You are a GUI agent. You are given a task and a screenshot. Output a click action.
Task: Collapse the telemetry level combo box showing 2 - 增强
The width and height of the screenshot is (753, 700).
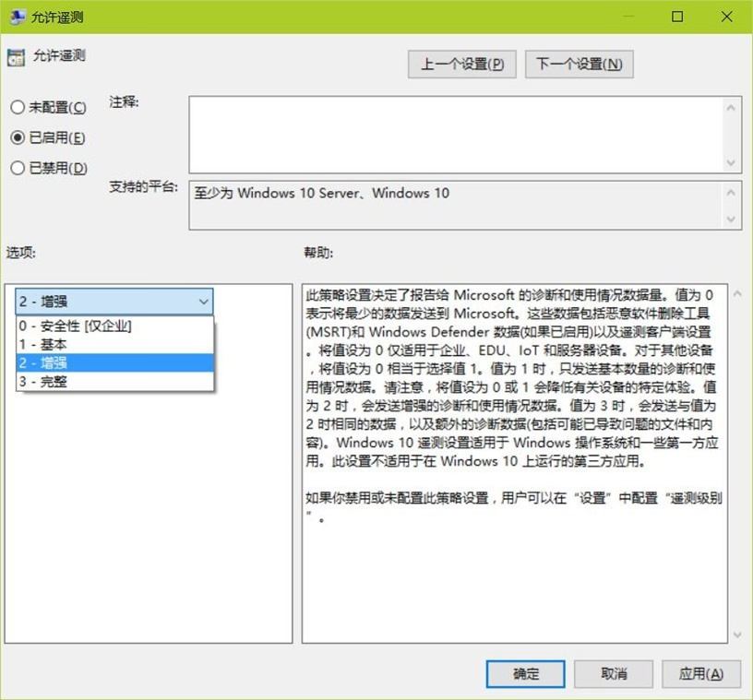pyautogui.click(x=114, y=302)
